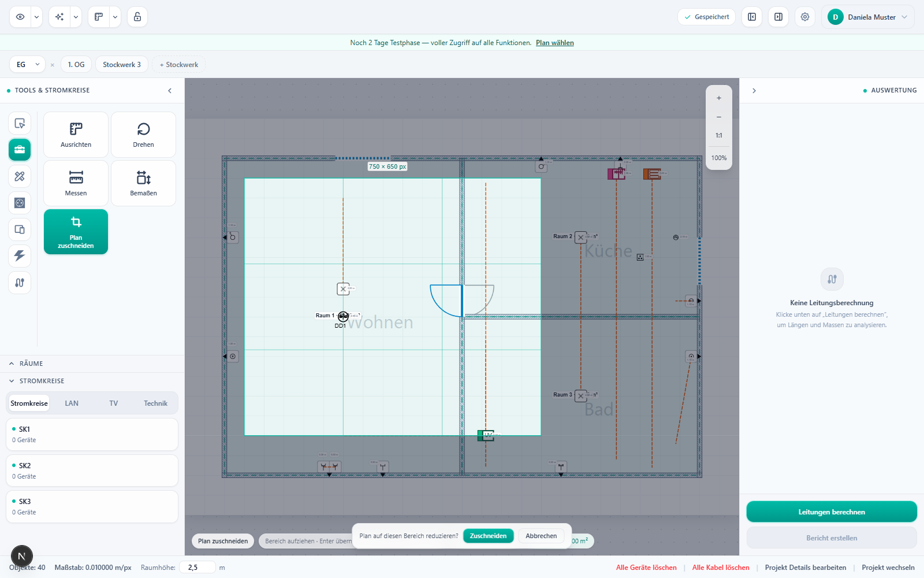Image resolution: width=924 pixels, height=578 pixels.
Task: Zoom in with the plus button
Action: click(719, 98)
